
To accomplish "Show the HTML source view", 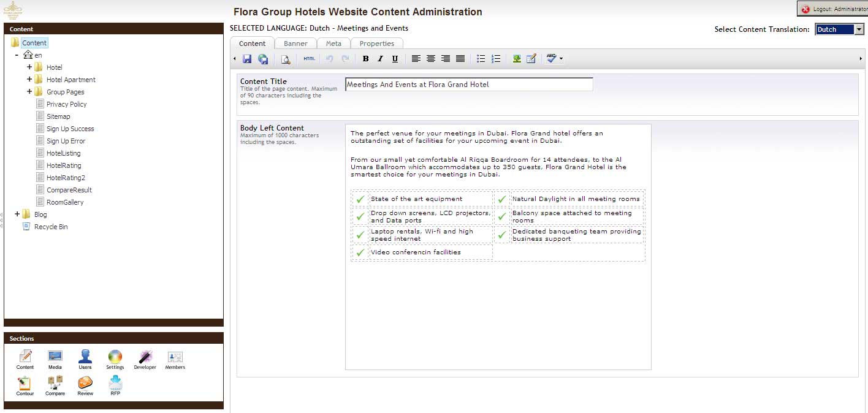I will tap(309, 59).
